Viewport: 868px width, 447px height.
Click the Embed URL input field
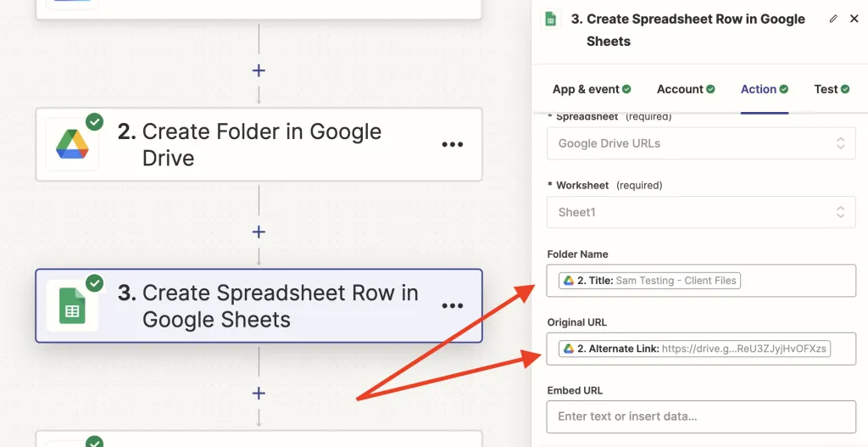click(x=701, y=416)
